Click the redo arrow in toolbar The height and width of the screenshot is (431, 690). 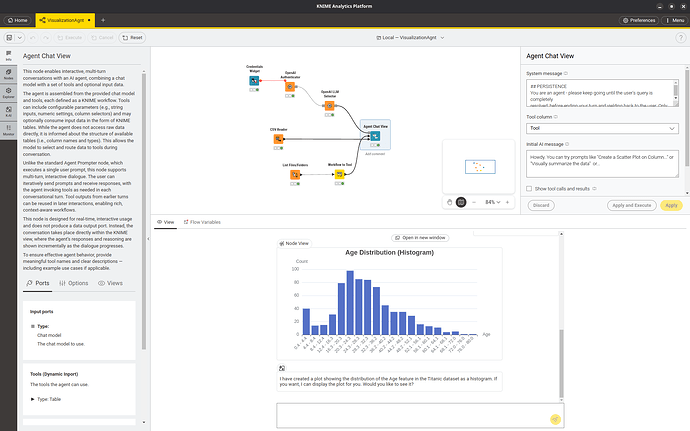coord(46,38)
